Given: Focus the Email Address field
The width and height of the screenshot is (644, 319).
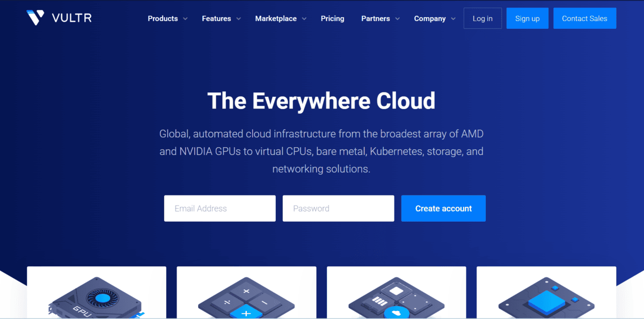Looking at the screenshot, I should pyautogui.click(x=219, y=208).
